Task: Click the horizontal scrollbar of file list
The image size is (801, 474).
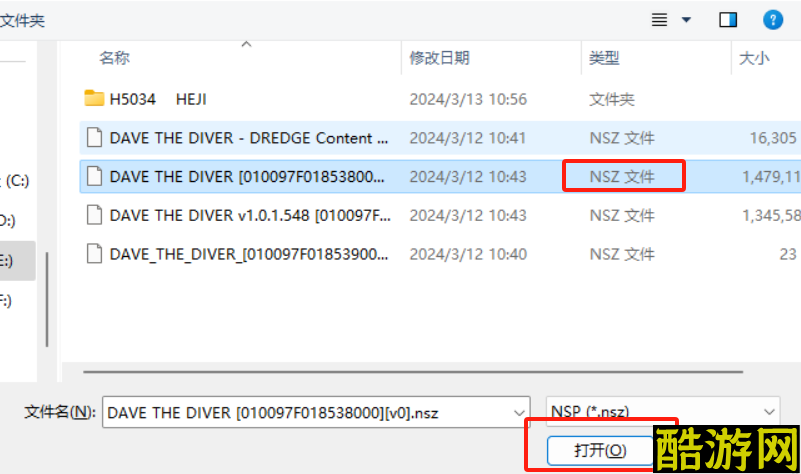Action: 413,372
